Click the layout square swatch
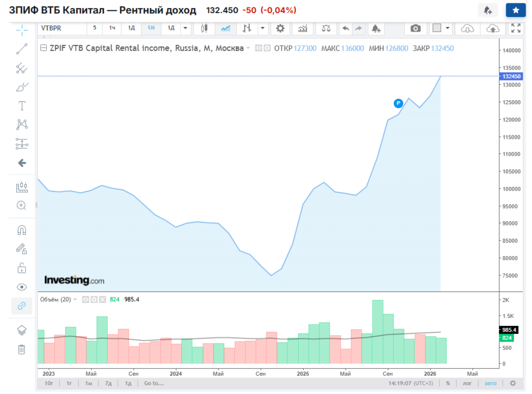532x394 pixels. [x=437, y=28]
